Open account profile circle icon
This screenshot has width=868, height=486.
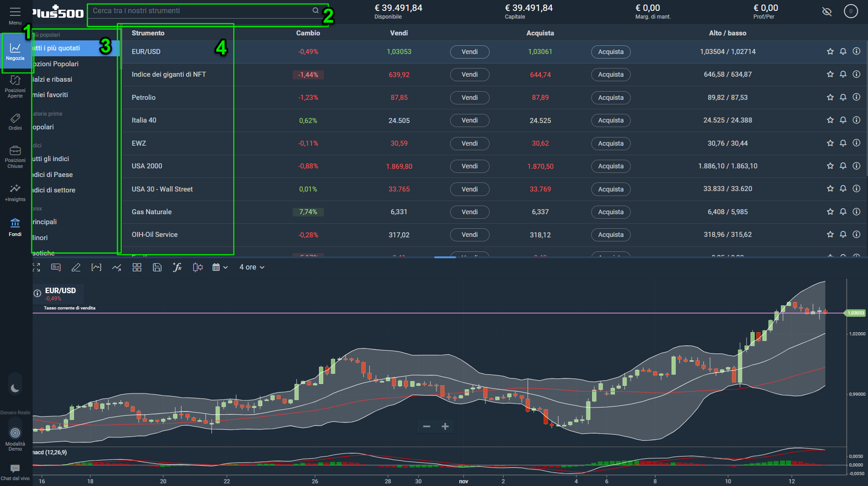click(x=851, y=11)
